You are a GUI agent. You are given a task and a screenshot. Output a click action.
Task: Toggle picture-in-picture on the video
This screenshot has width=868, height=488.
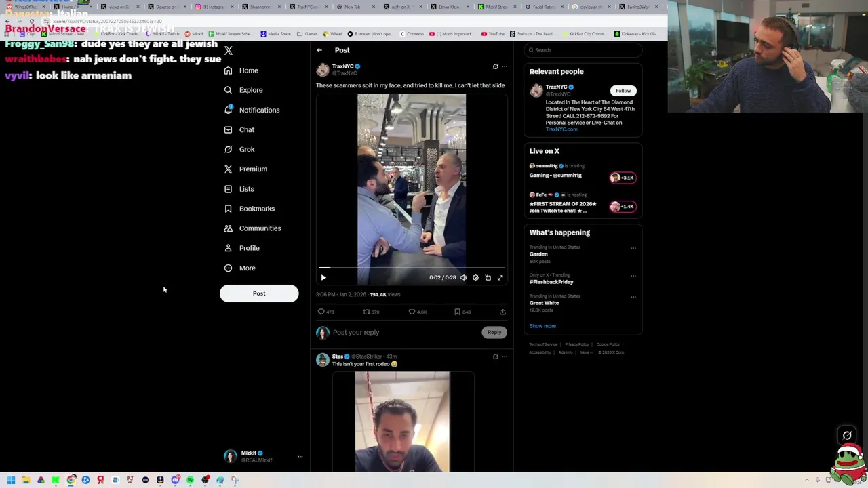[488, 277]
